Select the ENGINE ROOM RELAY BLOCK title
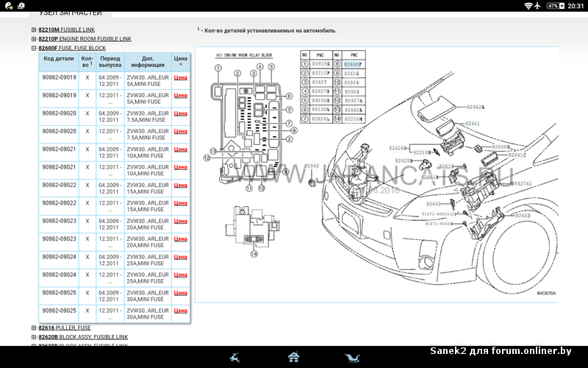This screenshot has height=368, width=588. click(244, 55)
